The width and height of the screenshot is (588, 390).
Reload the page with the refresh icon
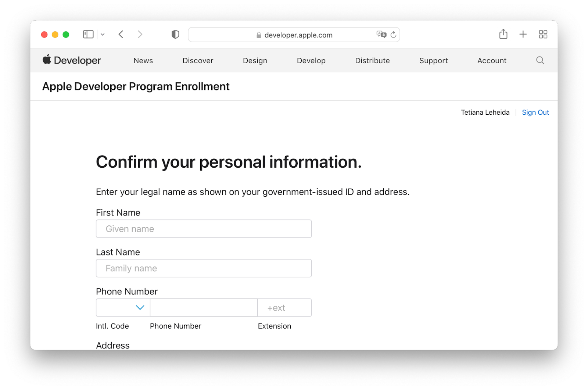393,35
